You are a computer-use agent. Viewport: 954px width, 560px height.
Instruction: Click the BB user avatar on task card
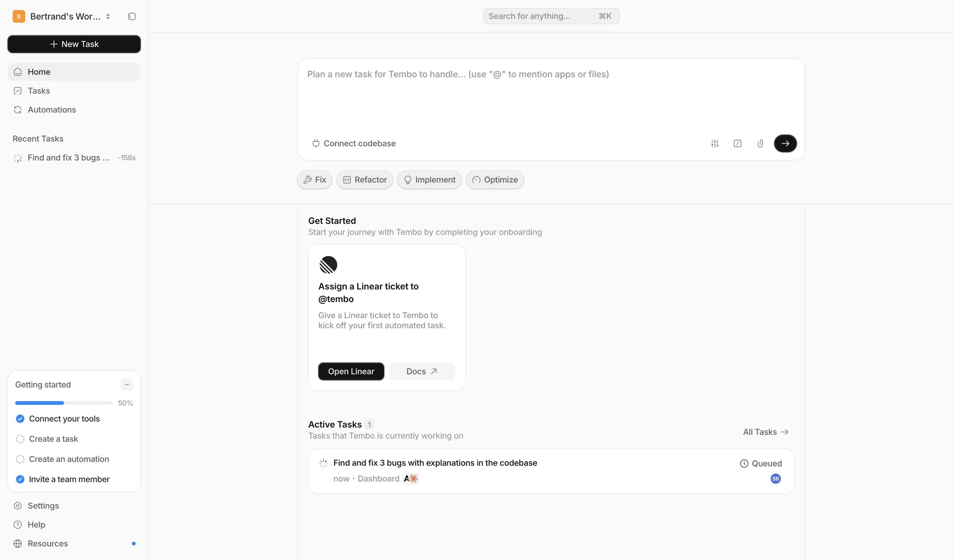775,479
